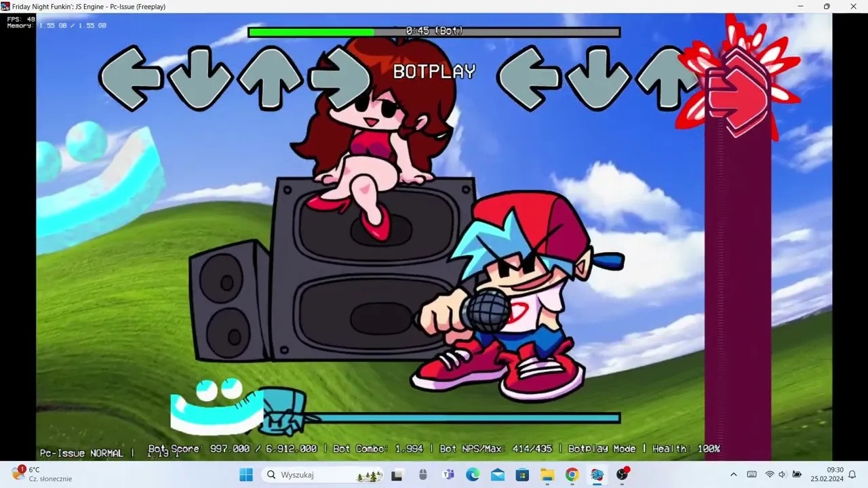The width and height of the screenshot is (868, 488).
Task: Open the Mail app from the taskbar
Action: coord(498,474)
